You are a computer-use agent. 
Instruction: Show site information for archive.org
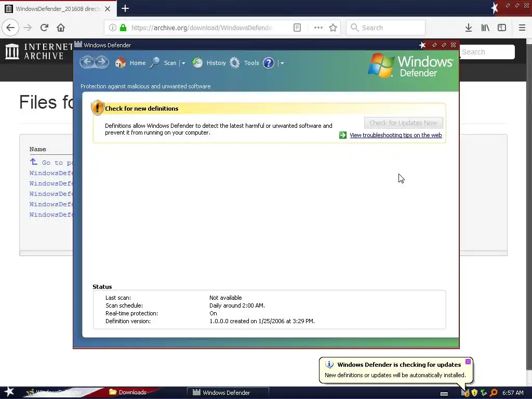(113, 28)
